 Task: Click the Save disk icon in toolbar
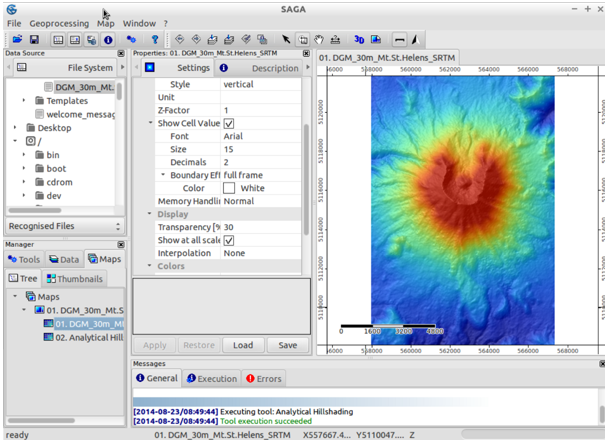[34, 39]
